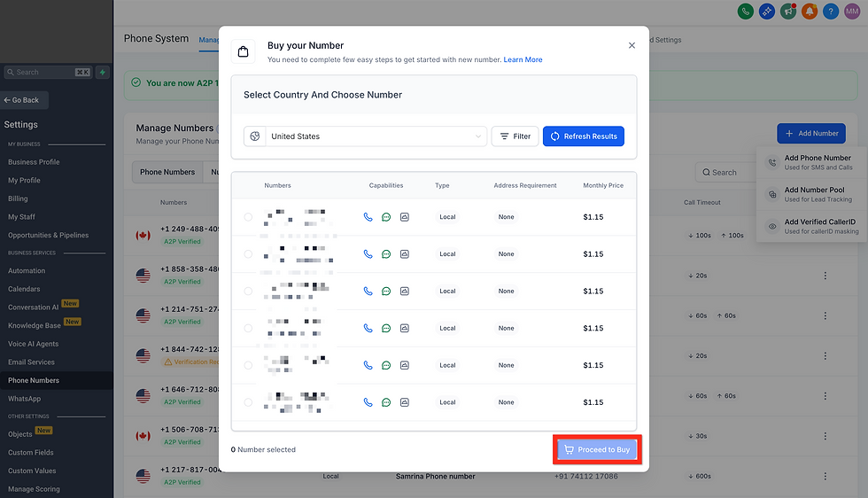The width and height of the screenshot is (868, 498).
Task: Open the three-dot menu for +1 506-708 row
Action: [825, 436]
